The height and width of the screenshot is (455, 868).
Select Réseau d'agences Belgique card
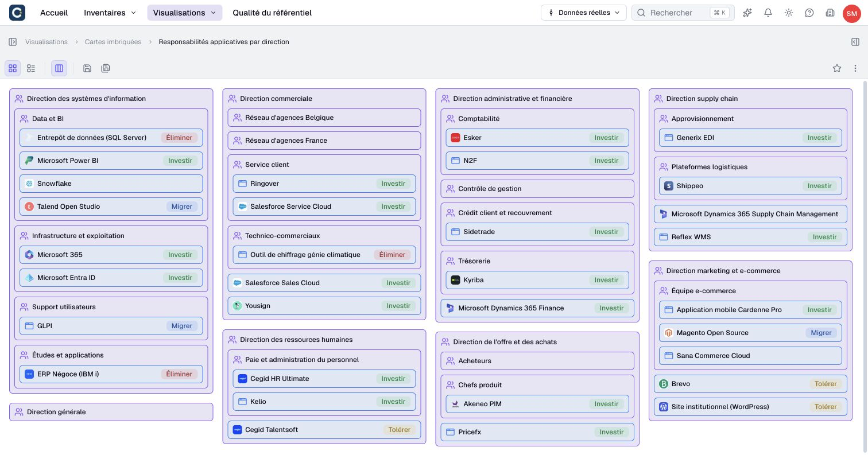tap(324, 118)
